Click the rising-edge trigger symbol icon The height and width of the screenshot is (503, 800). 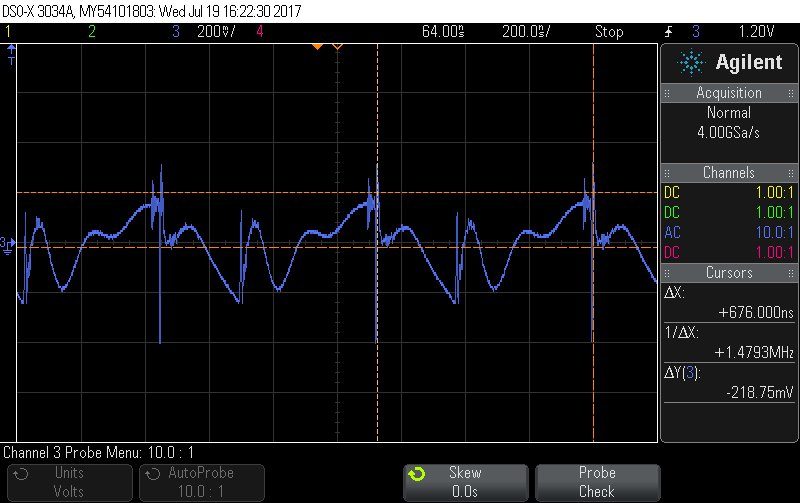(669, 32)
